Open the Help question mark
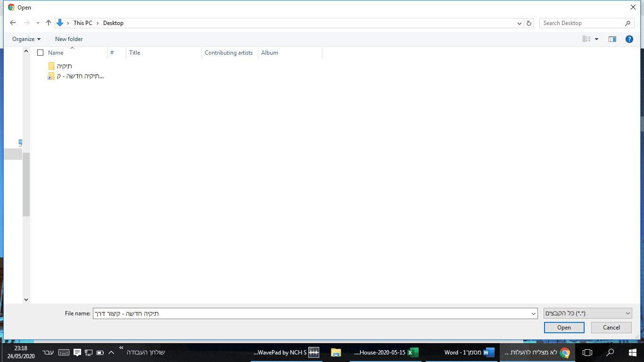Image resolution: width=644 pixels, height=362 pixels. pyautogui.click(x=629, y=39)
